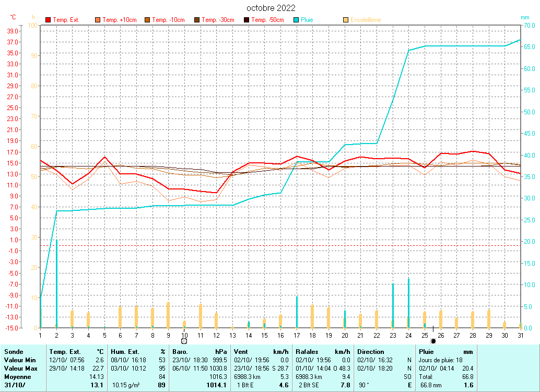The image size is (540, 392).
Task: Click the Temp. Ext. legend label
Action: click(x=66, y=20)
